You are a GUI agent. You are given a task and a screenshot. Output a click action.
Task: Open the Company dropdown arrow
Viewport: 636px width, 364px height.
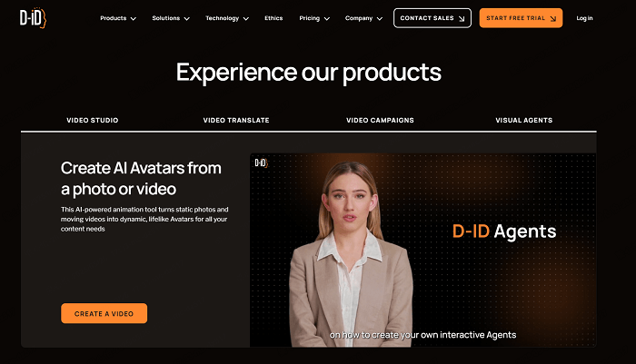tap(380, 19)
